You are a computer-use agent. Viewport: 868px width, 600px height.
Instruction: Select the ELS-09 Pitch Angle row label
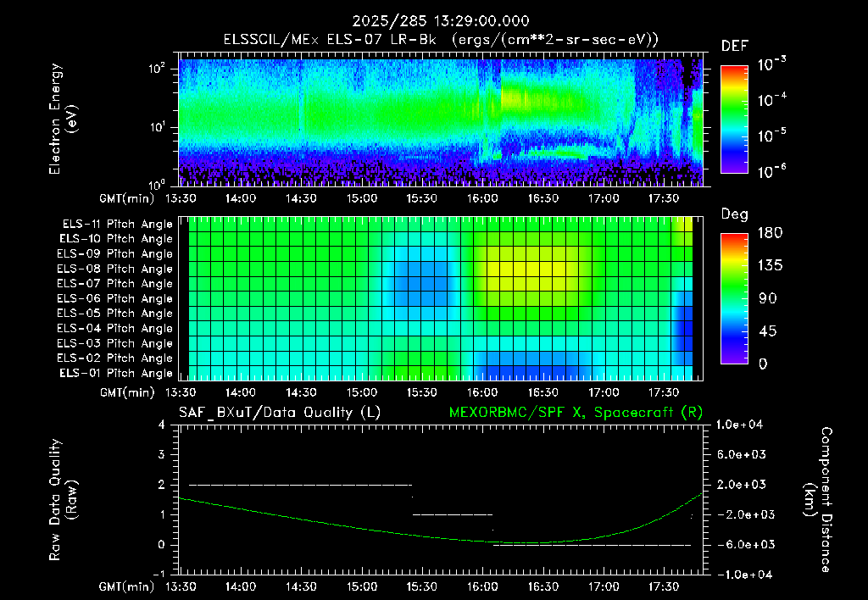click(x=115, y=254)
